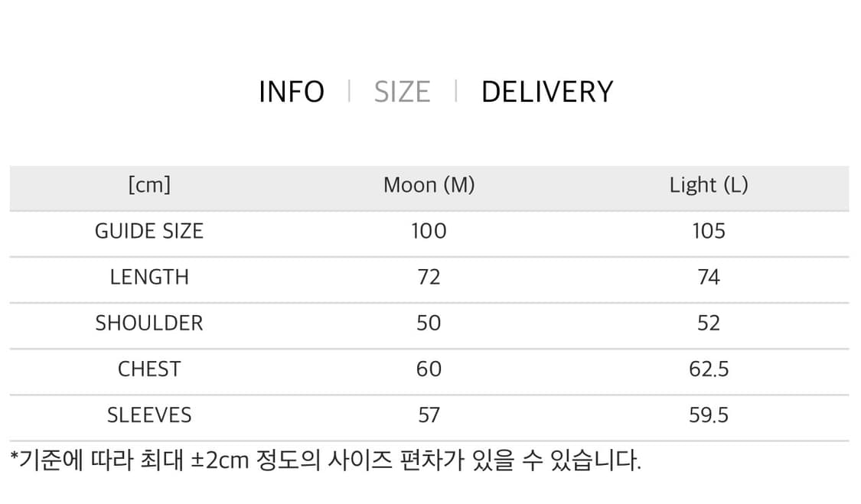Select the length value 72

[x=429, y=277]
